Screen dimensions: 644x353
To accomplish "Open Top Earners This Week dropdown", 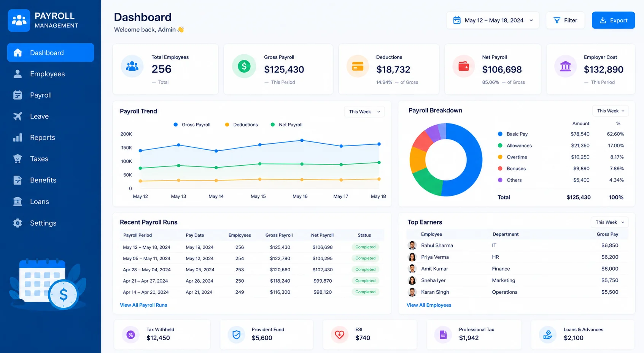I will (x=609, y=222).
